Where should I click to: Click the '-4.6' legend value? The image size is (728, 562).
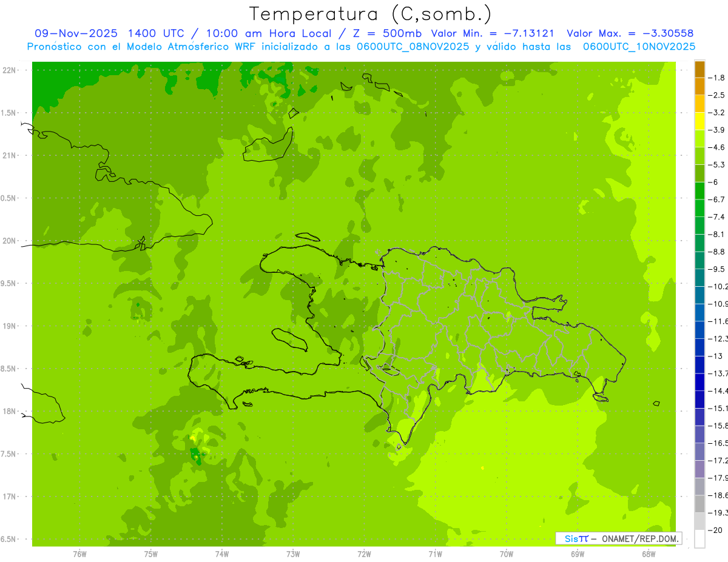click(x=717, y=147)
